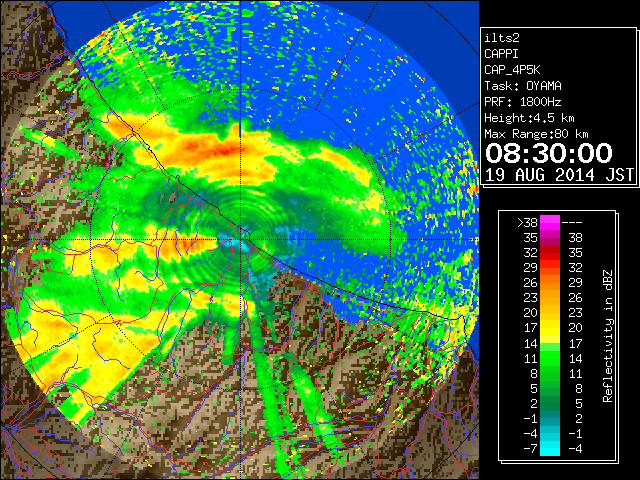Click the 'CAP_4P5K' text
This screenshot has width=640, height=480.
tap(512, 70)
